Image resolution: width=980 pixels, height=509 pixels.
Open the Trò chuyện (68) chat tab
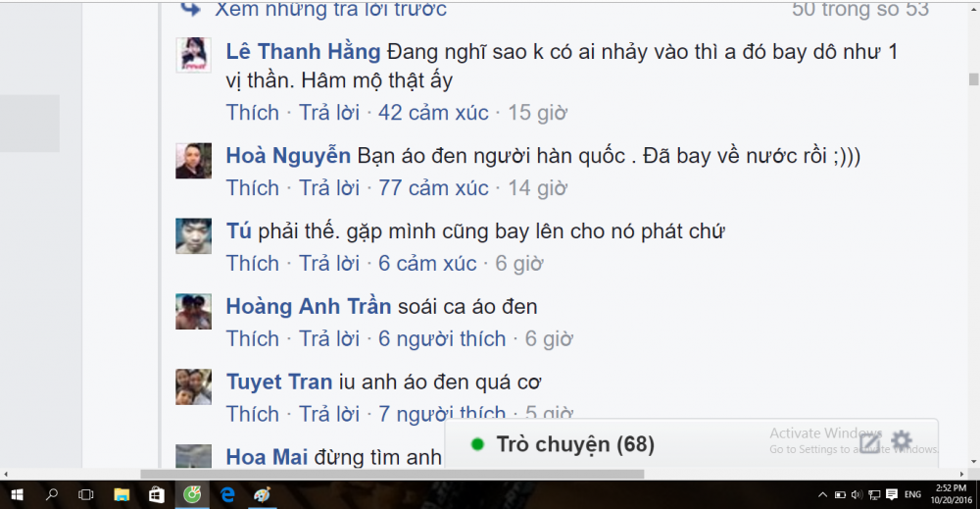[x=575, y=444]
